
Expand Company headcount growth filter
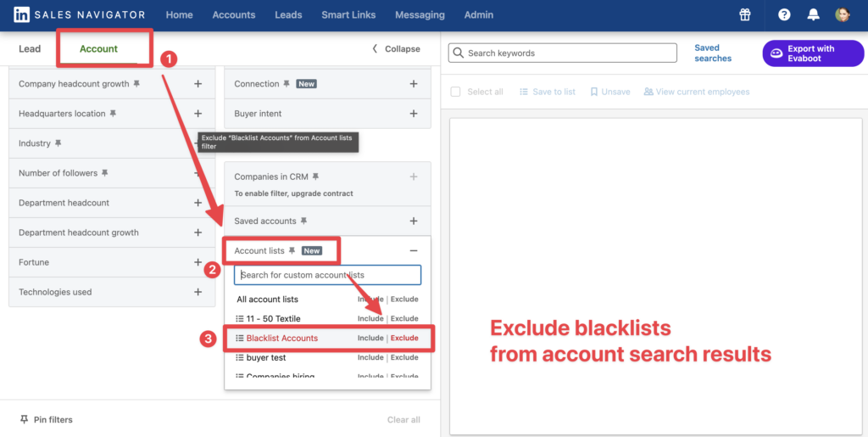click(x=198, y=84)
